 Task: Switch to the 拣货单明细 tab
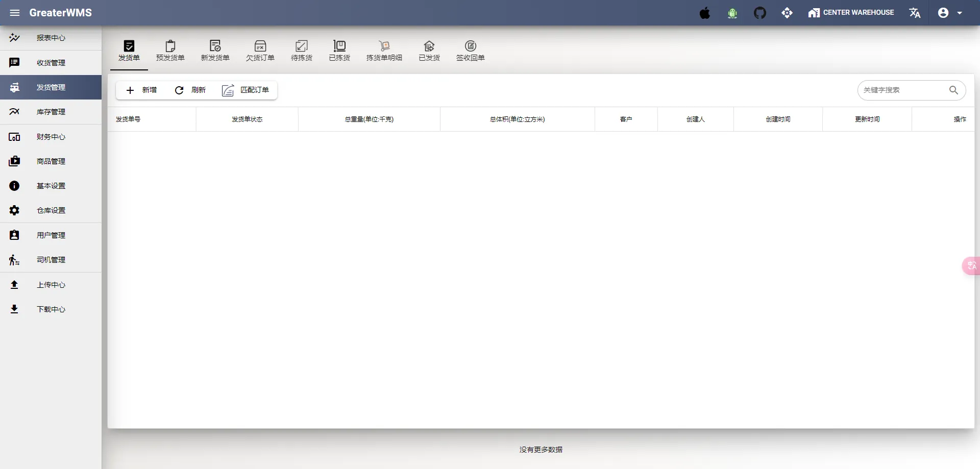pos(384,51)
